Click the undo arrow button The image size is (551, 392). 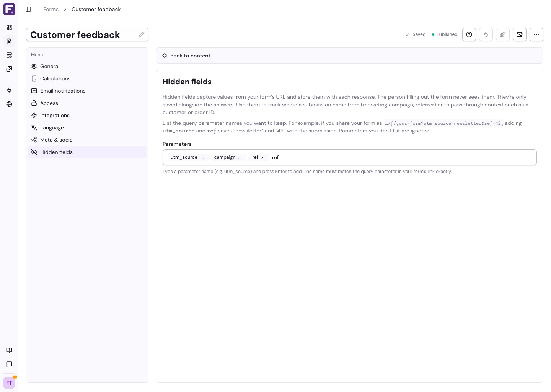[x=486, y=34]
